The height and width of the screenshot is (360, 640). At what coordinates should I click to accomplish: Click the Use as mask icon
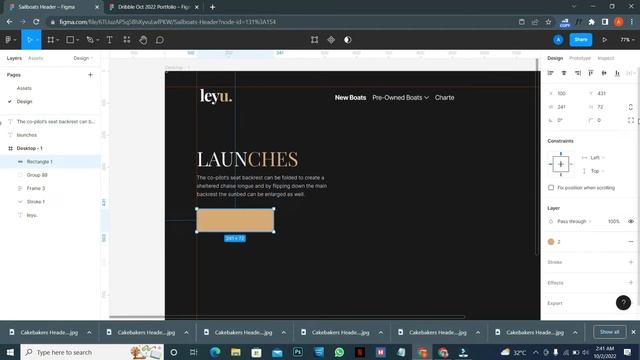point(347,40)
